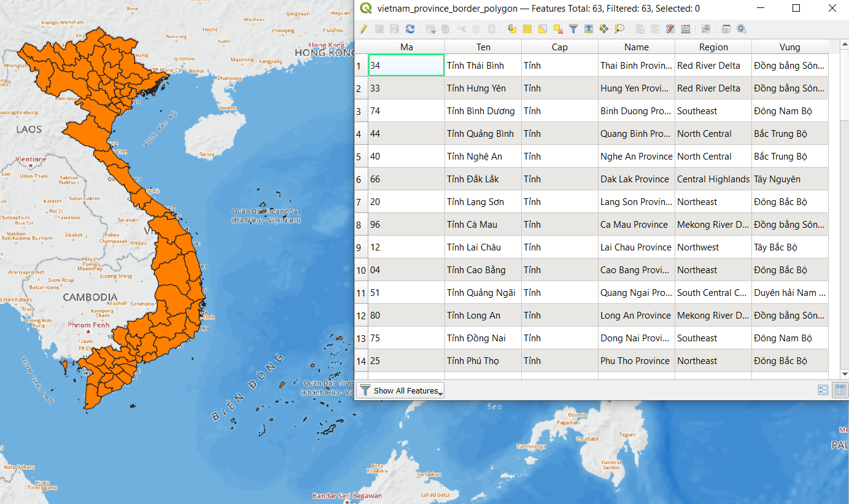Click the cell 'Tây Nguyên'
The height and width of the screenshot is (504, 849).
(790, 179)
